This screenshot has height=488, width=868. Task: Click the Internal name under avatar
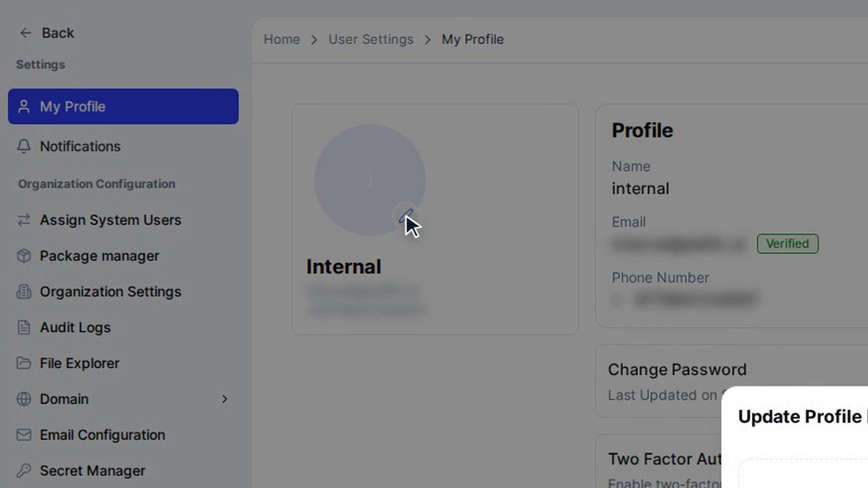(x=344, y=267)
